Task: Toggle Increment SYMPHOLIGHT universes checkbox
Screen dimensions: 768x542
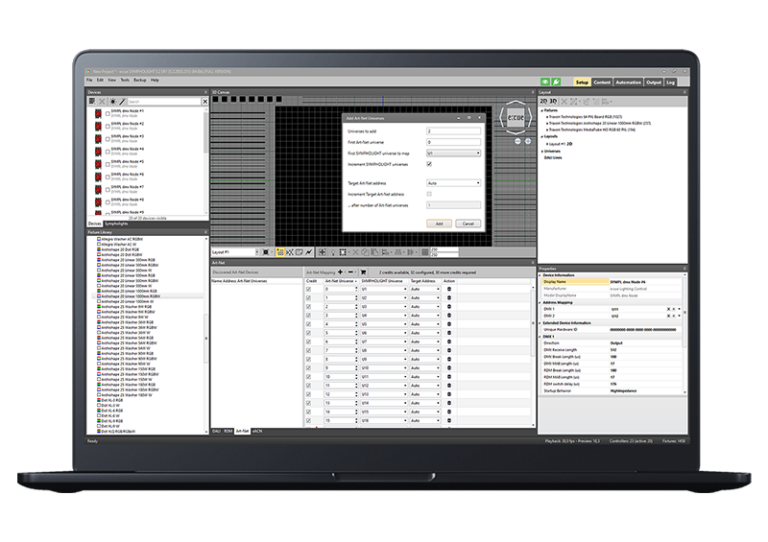Action: coord(429,163)
